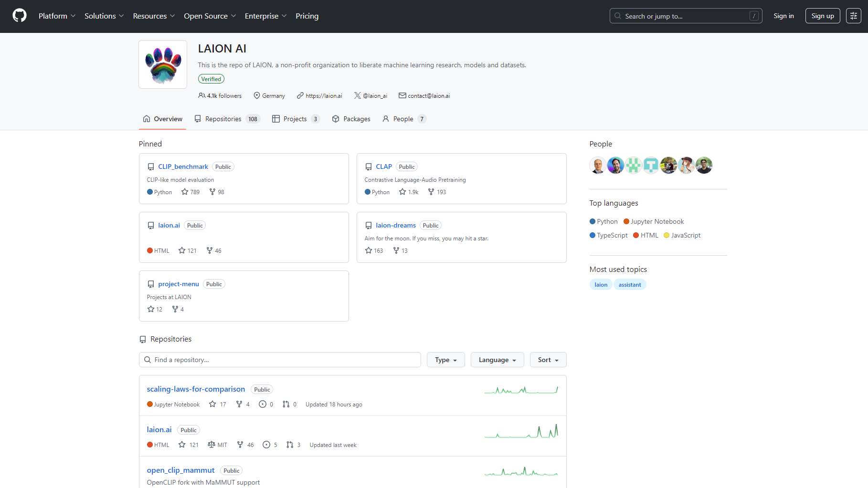This screenshot has width=868, height=488.
Task: Switch to the People tab
Action: click(403, 119)
